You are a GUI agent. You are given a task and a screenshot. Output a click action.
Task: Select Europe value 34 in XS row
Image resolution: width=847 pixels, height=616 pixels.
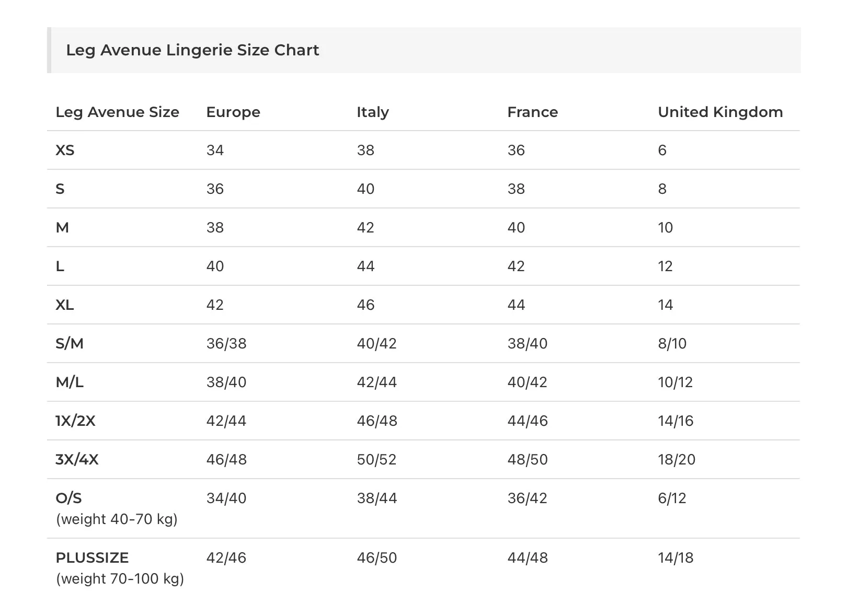click(x=215, y=150)
